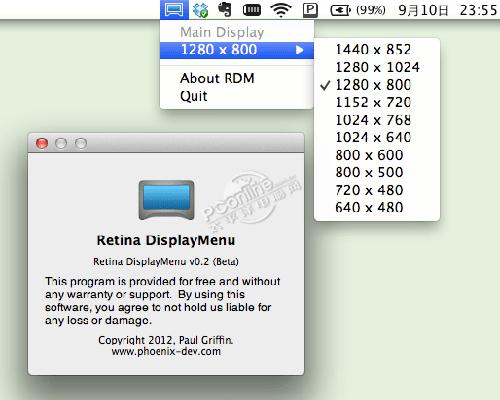Switch resolution to 1152 x 720

coord(377,102)
